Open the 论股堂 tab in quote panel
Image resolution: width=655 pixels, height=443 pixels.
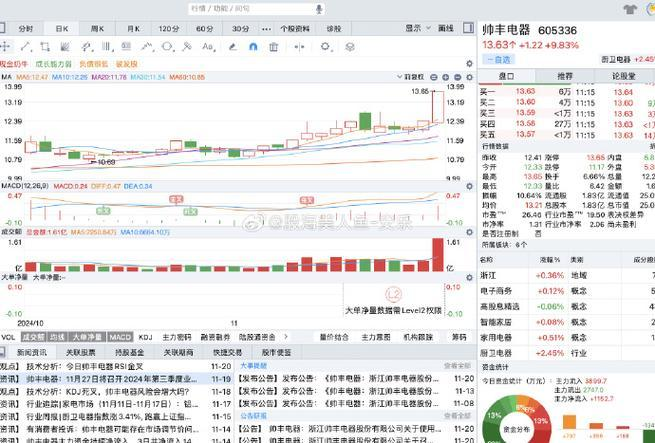click(x=624, y=76)
